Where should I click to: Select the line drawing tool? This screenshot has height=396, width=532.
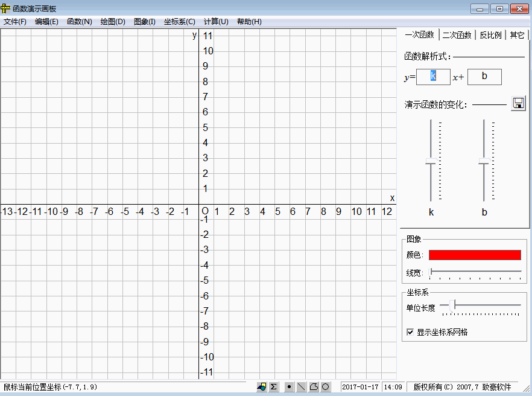point(302,387)
